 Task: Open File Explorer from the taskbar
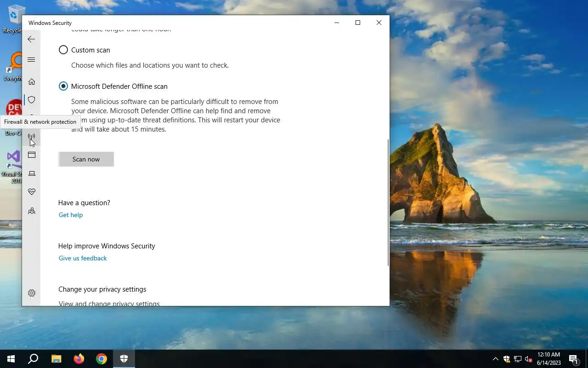pyautogui.click(x=57, y=359)
